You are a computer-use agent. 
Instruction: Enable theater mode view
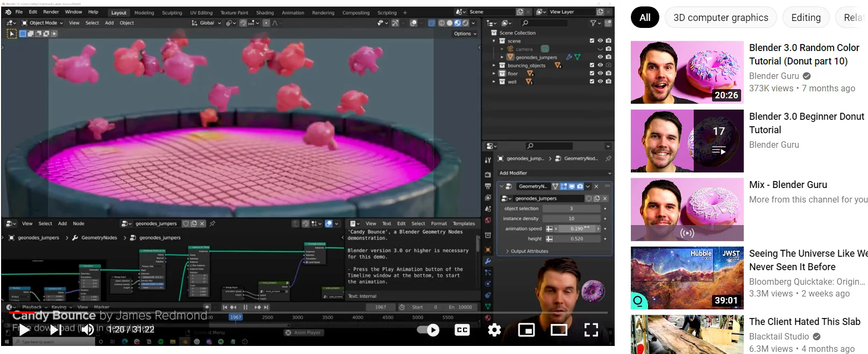pos(559,330)
